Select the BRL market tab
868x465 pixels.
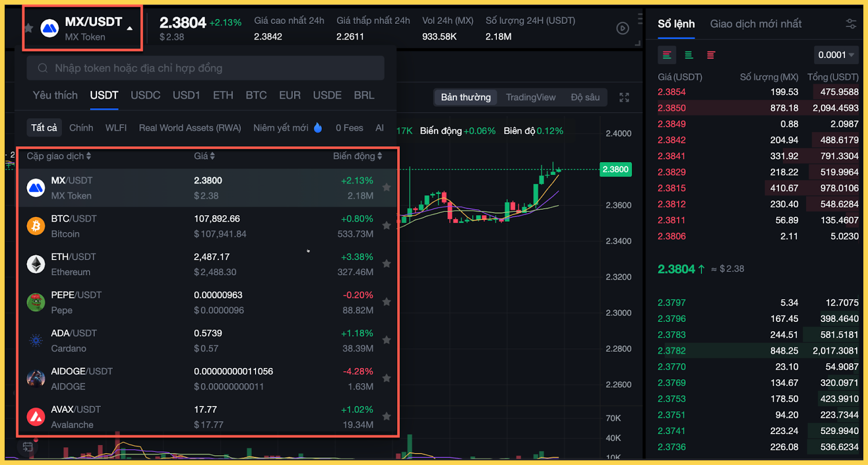tap(364, 95)
